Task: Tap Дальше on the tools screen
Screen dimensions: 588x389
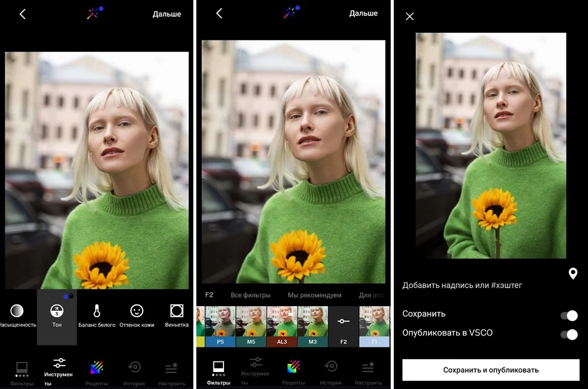Action: [166, 14]
